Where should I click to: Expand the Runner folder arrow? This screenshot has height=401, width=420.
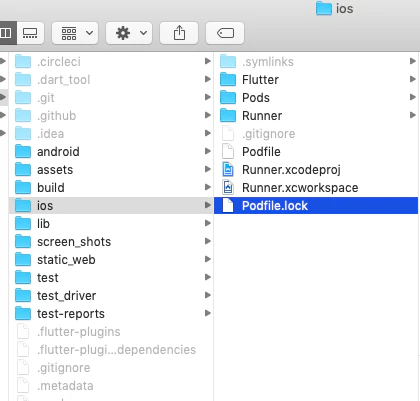413,115
